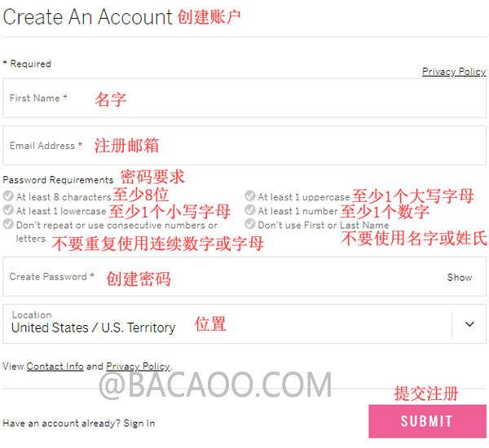Open the Privacy Policy link at top right

click(x=454, y=72)
